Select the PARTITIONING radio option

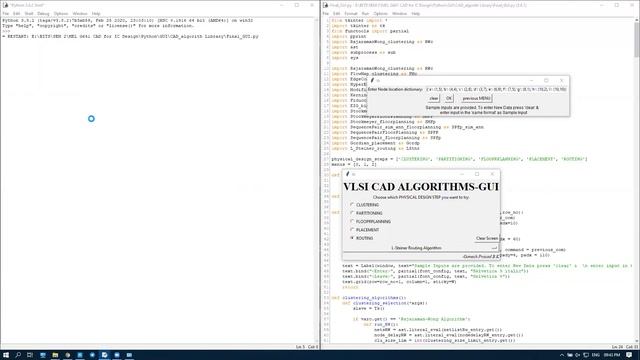[352, 213]
